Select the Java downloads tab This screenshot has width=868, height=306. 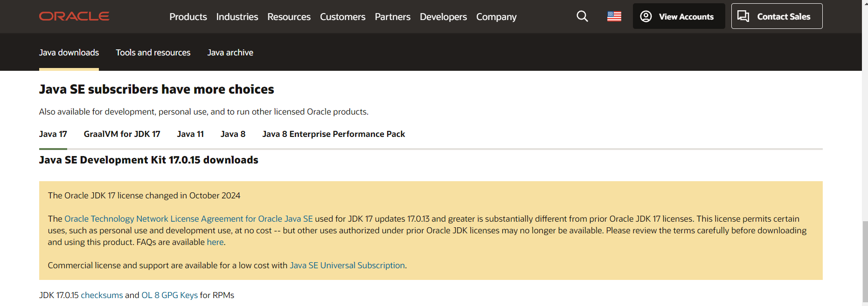point(69,53)
